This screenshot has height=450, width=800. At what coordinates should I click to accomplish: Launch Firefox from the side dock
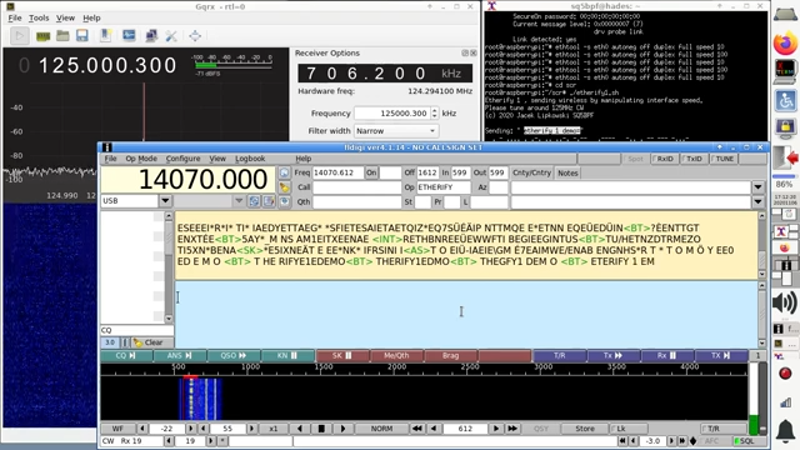tap(785, 43)
